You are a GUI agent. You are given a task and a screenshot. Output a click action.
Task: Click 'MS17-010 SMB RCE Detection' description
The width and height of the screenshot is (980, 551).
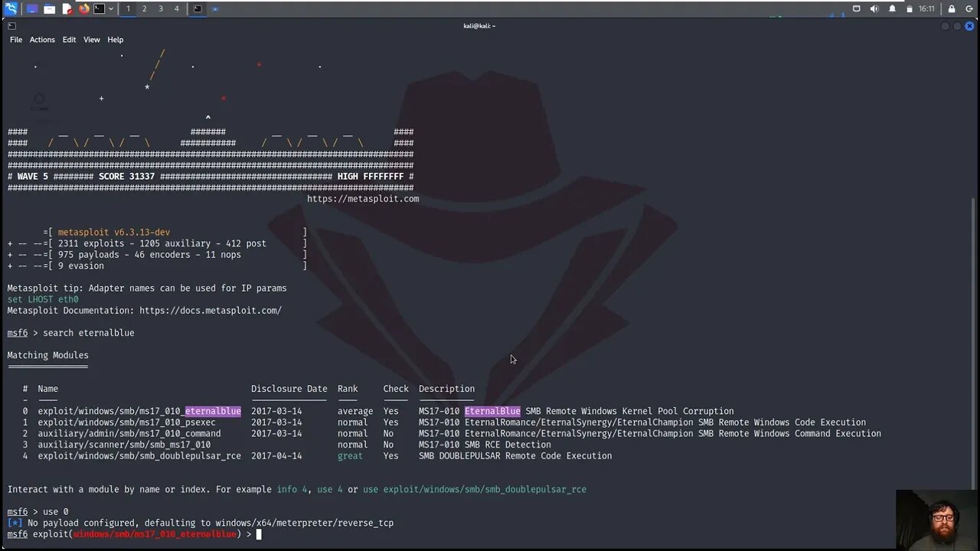click(485, 445)
